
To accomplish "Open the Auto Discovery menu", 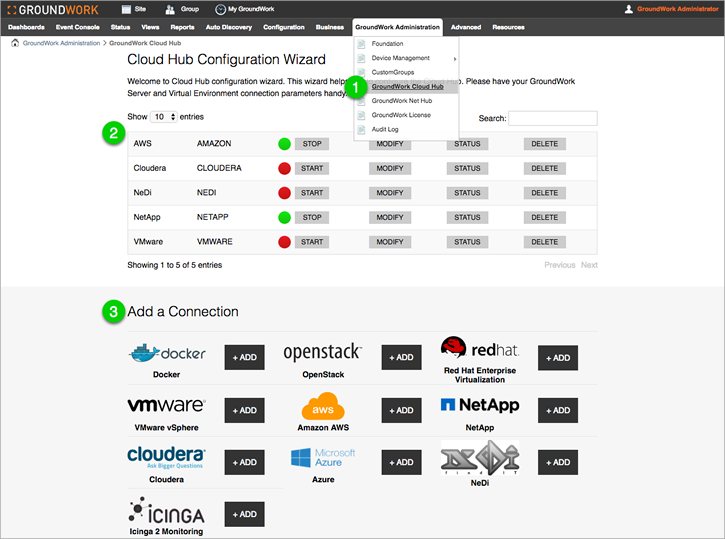I will tap(229, 27).
